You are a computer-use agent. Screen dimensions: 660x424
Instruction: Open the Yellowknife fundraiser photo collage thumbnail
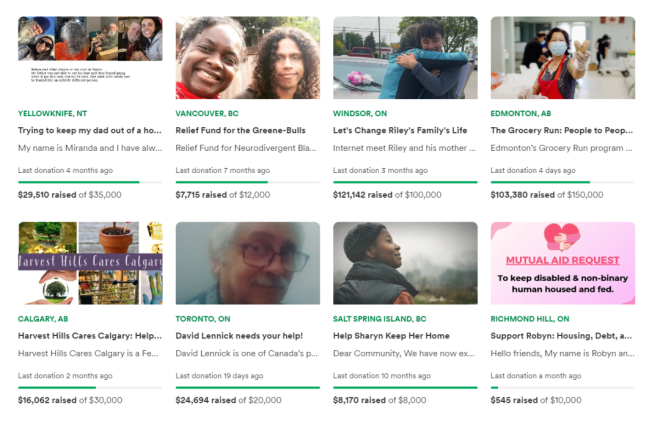coord(90,57)
